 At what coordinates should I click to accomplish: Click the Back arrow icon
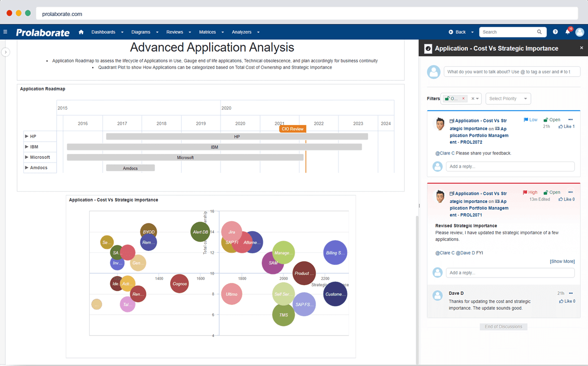[x=451, y=32]
